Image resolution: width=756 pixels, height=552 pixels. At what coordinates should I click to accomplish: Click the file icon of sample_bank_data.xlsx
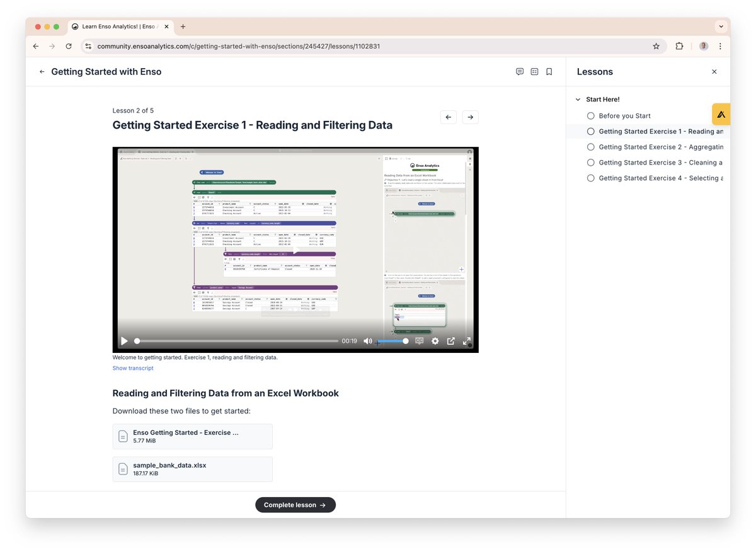pos(123,469)
